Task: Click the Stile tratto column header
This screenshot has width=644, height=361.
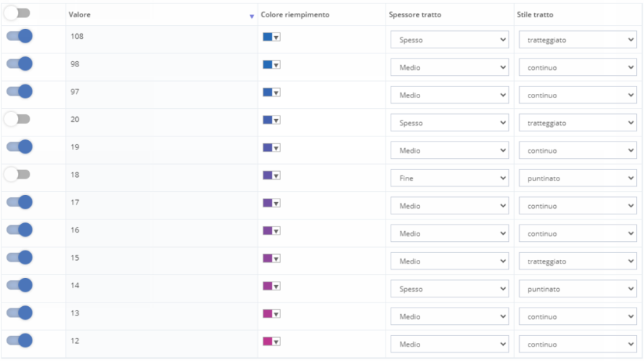Action: pos(535,14)
